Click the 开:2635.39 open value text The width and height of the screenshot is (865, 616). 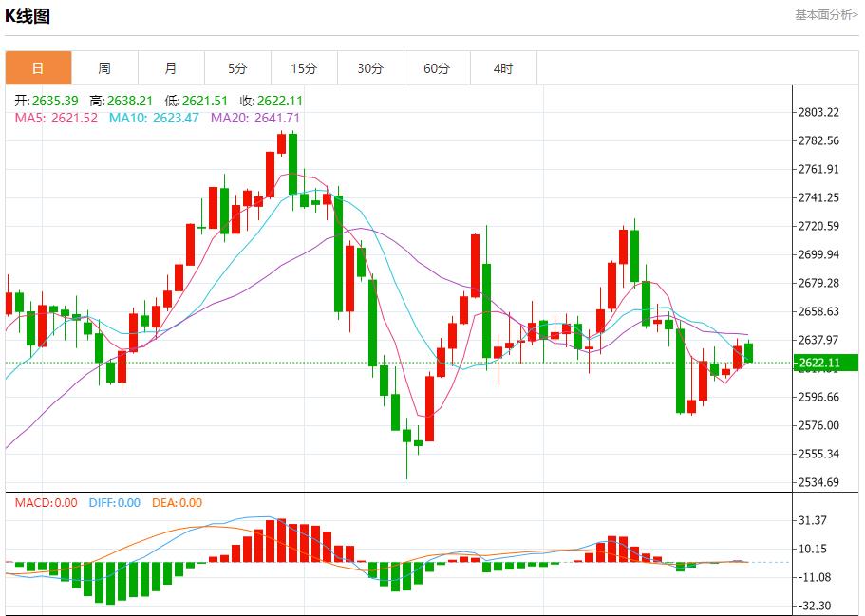[x=44, y=97]
